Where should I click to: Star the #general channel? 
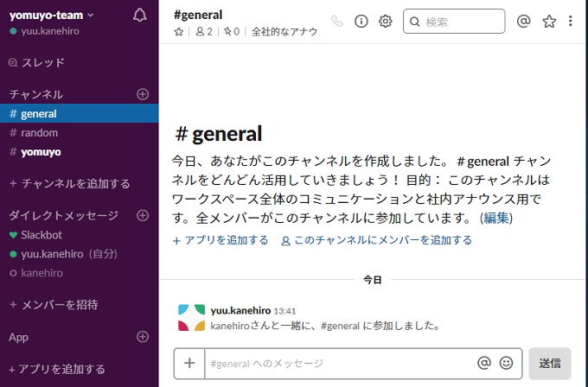point(178,32)
